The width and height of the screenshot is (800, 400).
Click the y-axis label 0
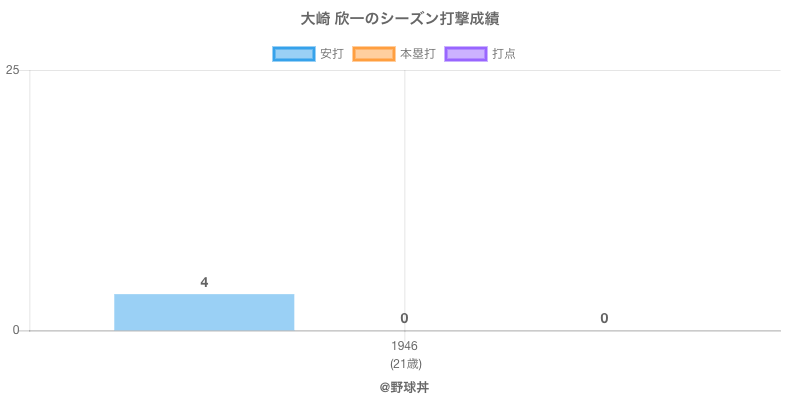16,330
